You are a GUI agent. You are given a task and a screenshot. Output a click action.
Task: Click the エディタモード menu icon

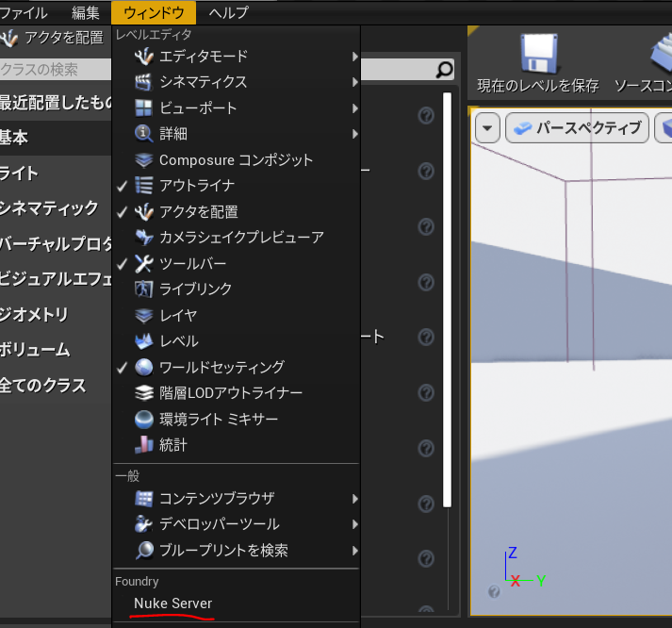tap(143, 57)
